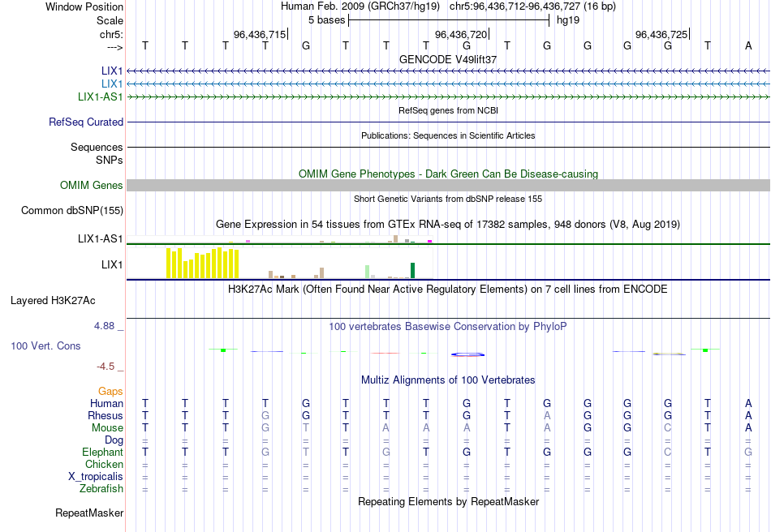Open Short Genetic Variants from dbSNP release 155
This screenshot has height=532, width=771.
point(448,199)
